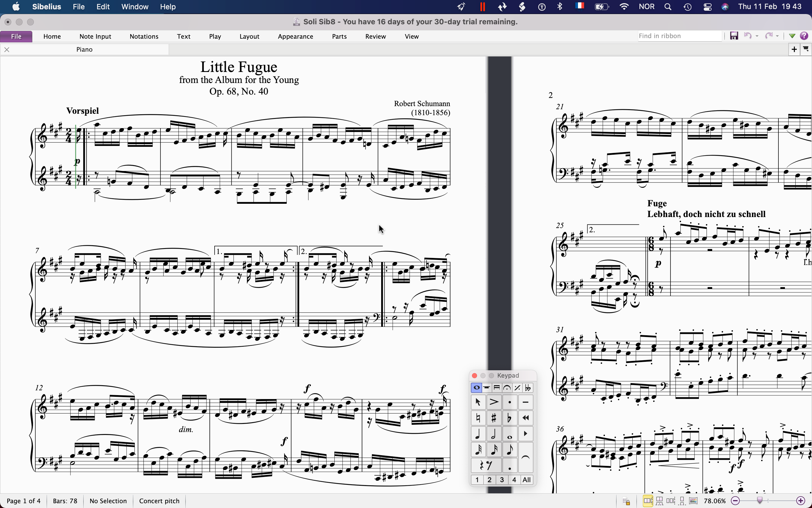
Task: Select the accidentals (double flat) keypad layout
Action: click(x=528, y=388)
